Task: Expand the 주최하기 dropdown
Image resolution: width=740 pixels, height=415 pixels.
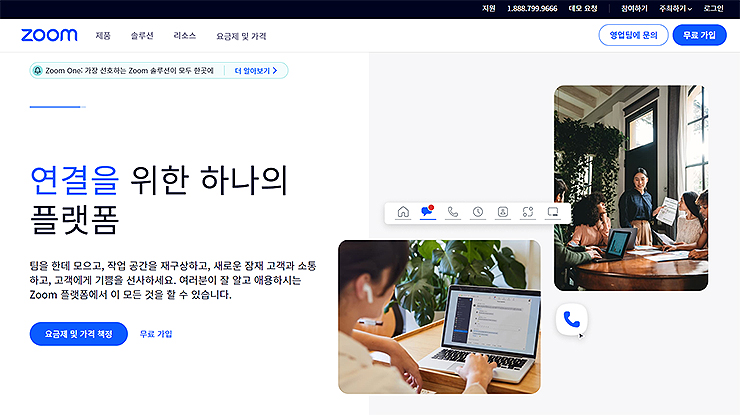Action: [675, 8]
